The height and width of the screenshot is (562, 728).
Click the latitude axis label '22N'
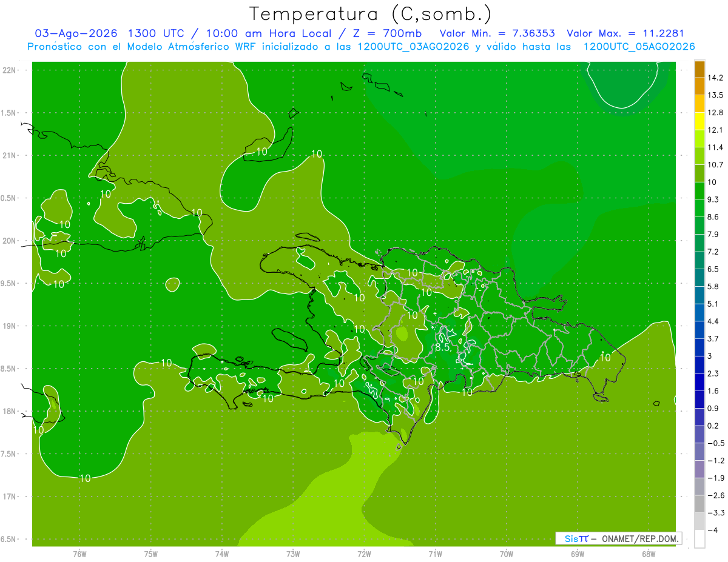tap(9, 70)
